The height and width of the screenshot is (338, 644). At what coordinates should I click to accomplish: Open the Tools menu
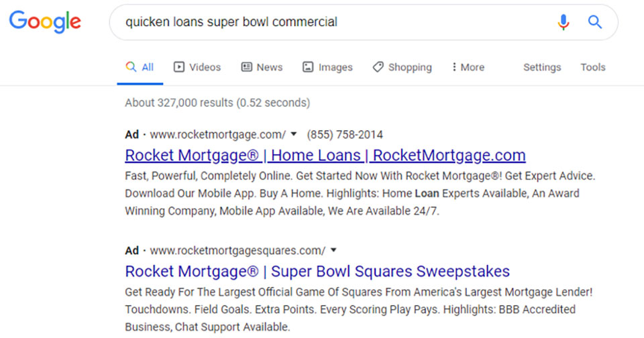pyautogui.click(x=592, y=67)
